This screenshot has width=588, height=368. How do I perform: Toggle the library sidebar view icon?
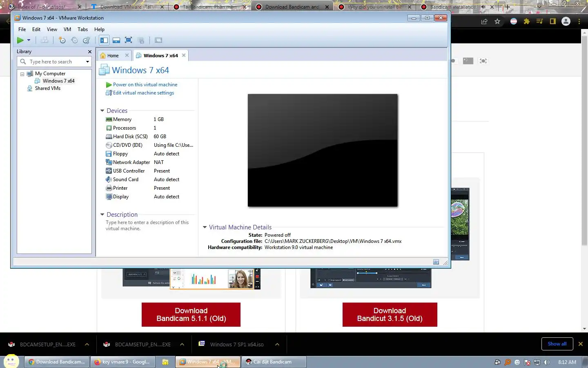pyautogui.click(x=104, y=40)
